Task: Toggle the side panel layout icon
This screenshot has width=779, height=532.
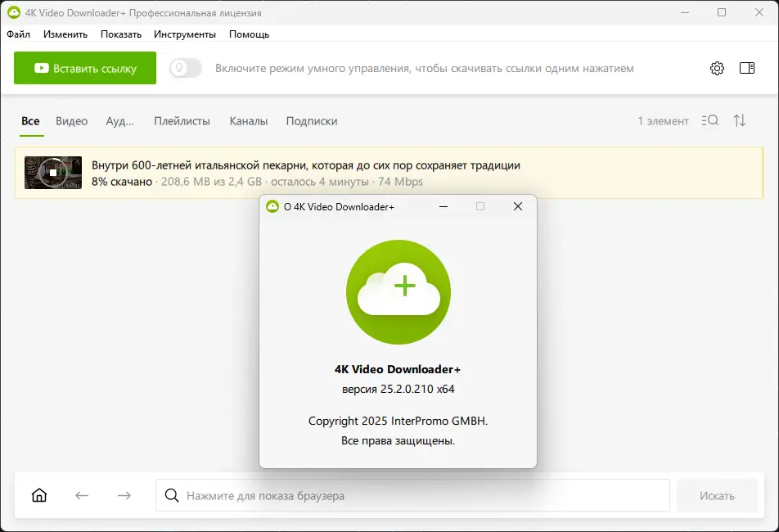Action: [747, 68]
